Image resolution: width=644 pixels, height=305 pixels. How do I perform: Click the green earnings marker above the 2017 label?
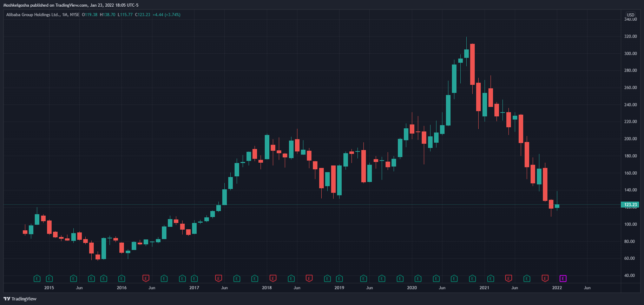[x=194, y=279]
